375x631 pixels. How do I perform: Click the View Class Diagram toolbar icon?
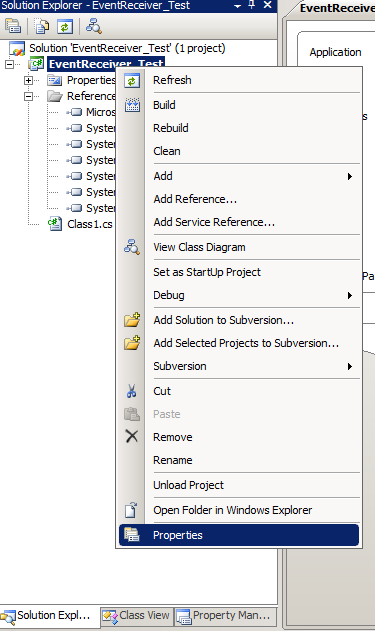coord(93,26)
